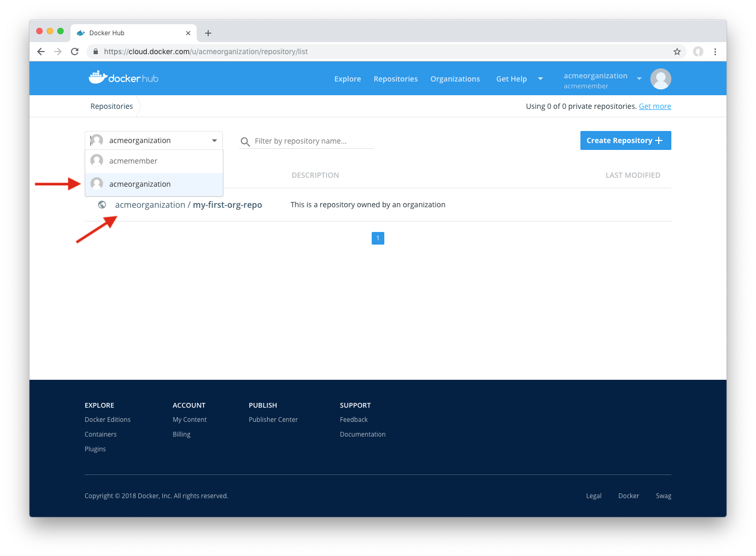Click the globe icon next to my-first-org-repo
Screen dimensions: 756x556
101,204
